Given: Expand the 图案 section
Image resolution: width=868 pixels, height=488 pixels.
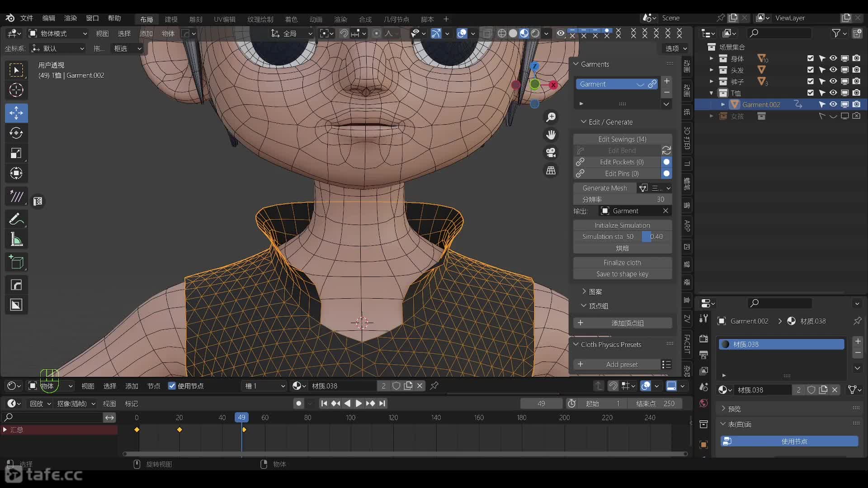Looking at the screenshot, I should point(584,292).
